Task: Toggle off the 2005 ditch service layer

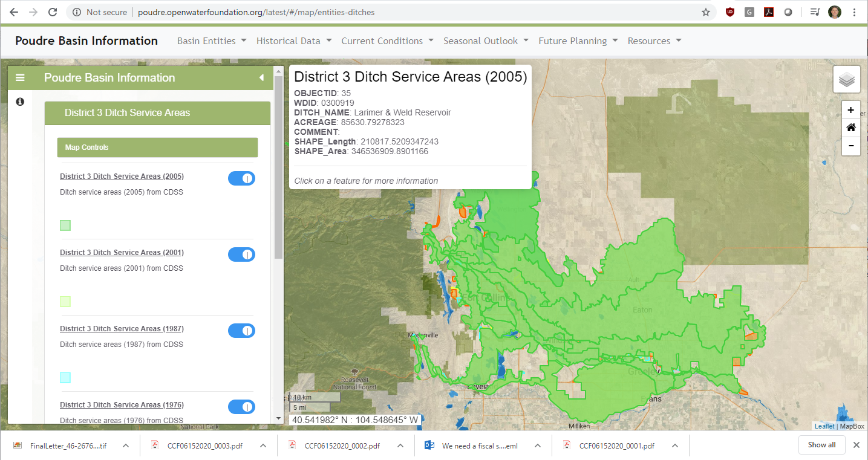Action: click(x=241, y=178)
